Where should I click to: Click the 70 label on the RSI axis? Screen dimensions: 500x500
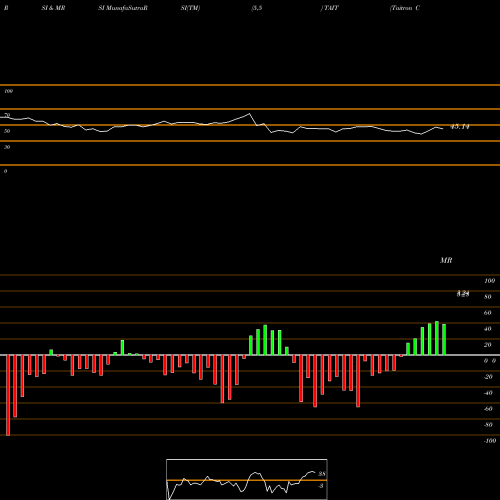[7, 115]
